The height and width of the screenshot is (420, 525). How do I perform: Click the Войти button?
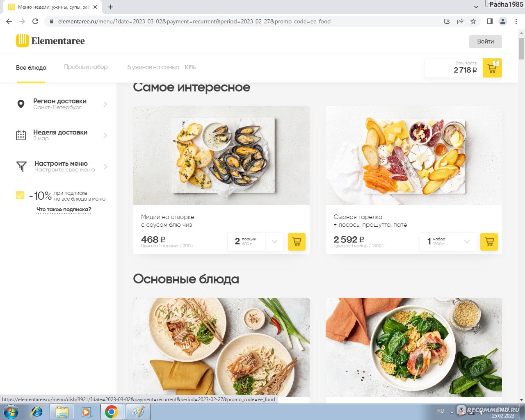point(486,41)
